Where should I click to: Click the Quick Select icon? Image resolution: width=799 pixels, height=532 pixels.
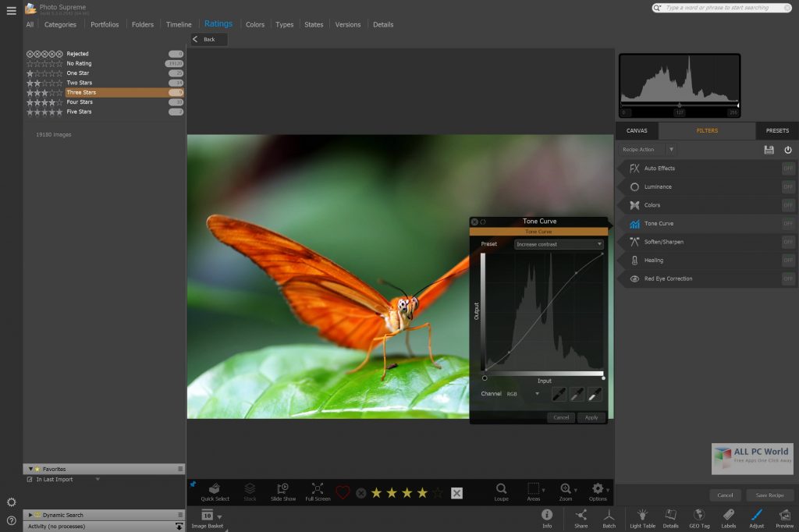pos(215,490)
